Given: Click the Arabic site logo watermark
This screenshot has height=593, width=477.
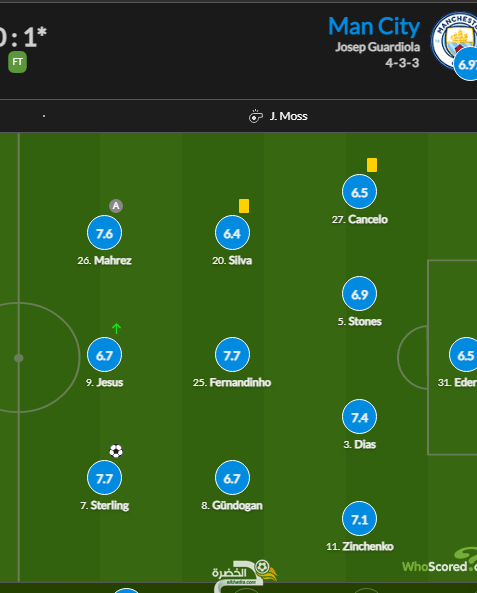Looking at the screenshot, I should tap(245, 576).
